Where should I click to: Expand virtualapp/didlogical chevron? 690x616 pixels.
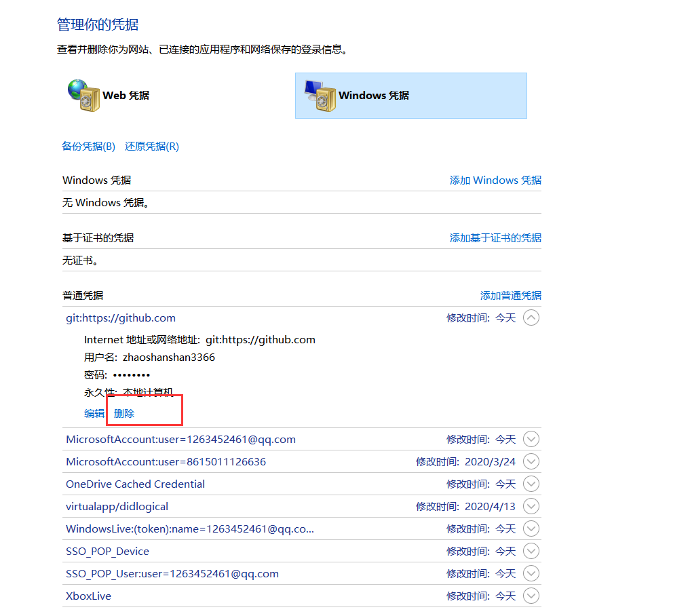(x=531, y=507)
